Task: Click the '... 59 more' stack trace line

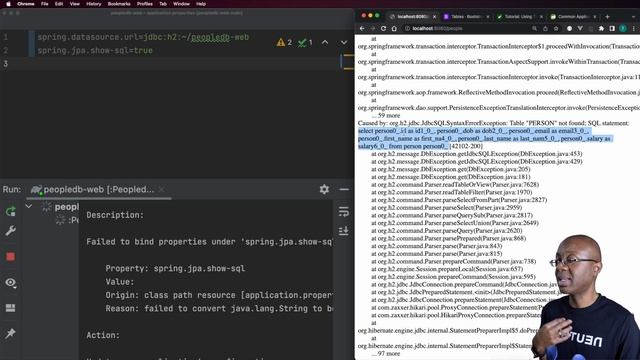Action: 386,116
